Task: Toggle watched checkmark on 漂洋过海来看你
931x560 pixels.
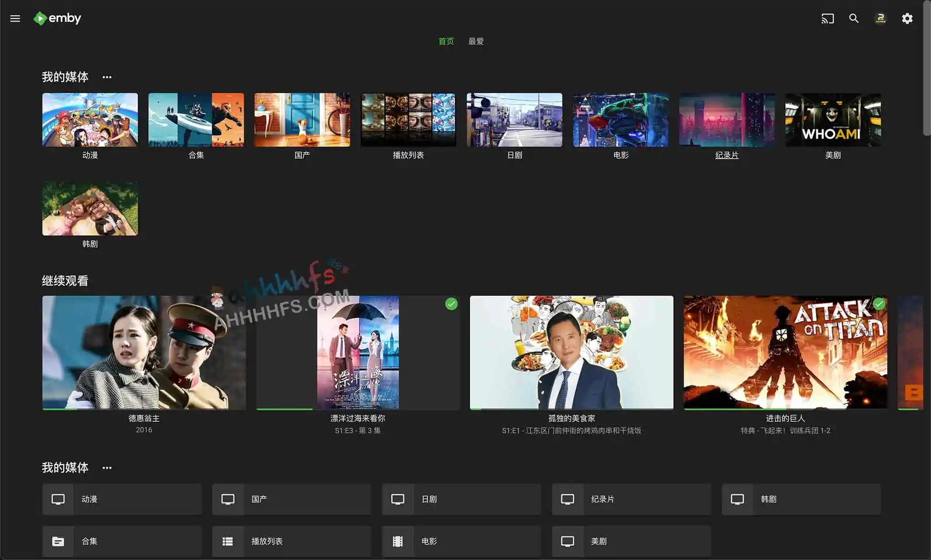Action: tap(451, 304)
